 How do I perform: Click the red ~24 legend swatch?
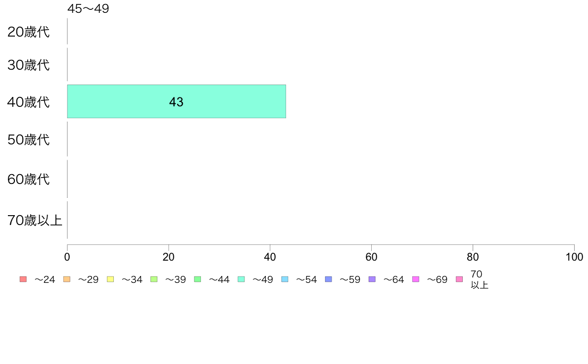point(23,279)
